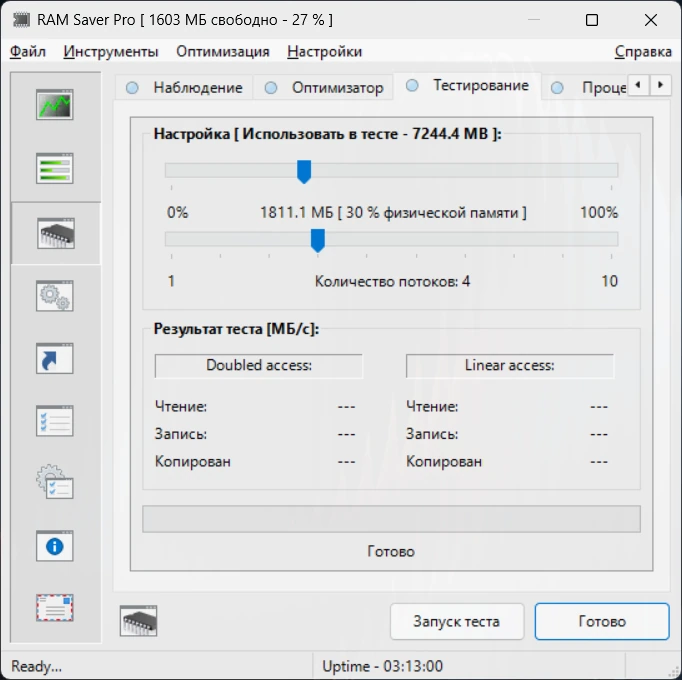Open the Справка menu

[x=643, y=51]
